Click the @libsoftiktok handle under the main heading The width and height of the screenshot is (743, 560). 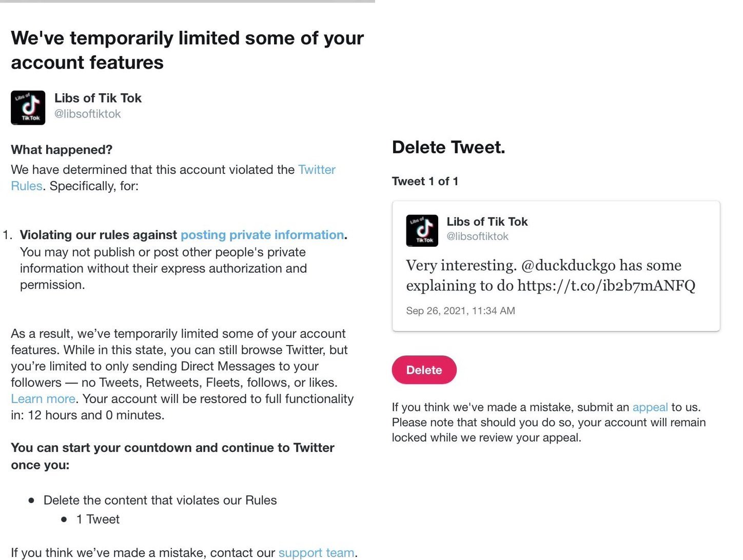point(88,114)
